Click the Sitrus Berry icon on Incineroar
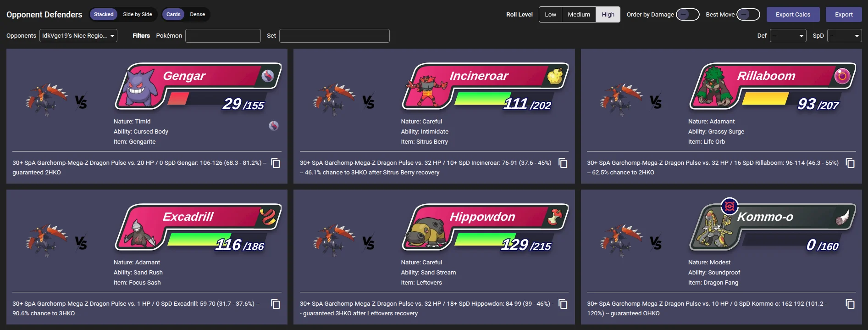The image size is (868, 330). [x=555, y=76]
